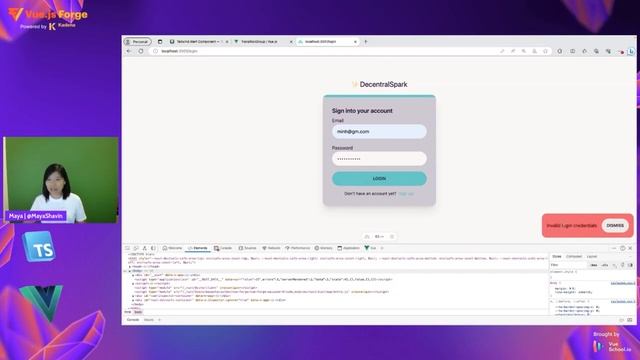Open the Sign up link
Image resolution: width=640 pixels, height=360 pixels.
coord(406,194)
